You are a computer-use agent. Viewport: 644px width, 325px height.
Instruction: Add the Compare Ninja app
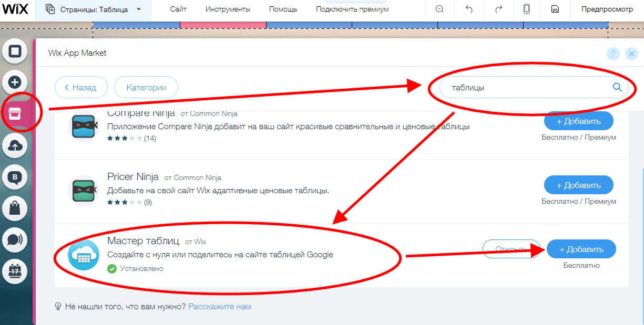coord(579,121)
